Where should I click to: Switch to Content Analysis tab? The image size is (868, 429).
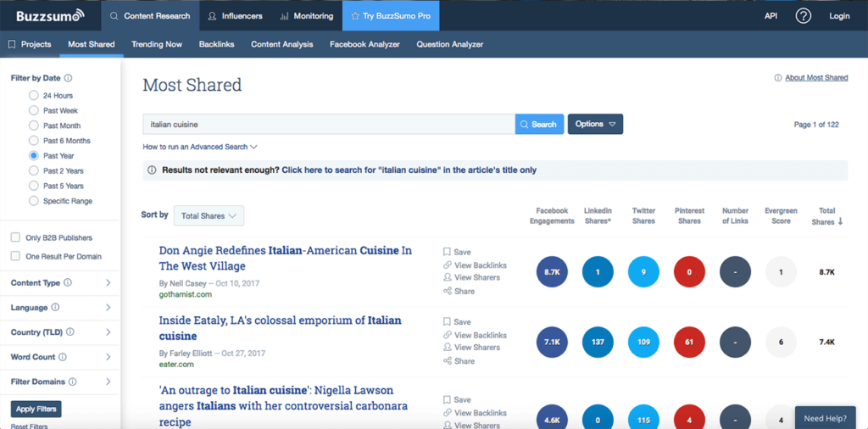281,44
